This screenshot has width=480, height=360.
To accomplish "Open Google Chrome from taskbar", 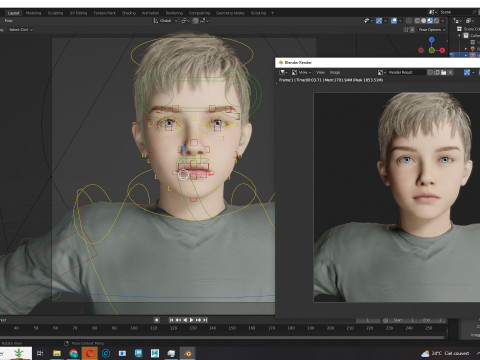I will tap(73, 353).
